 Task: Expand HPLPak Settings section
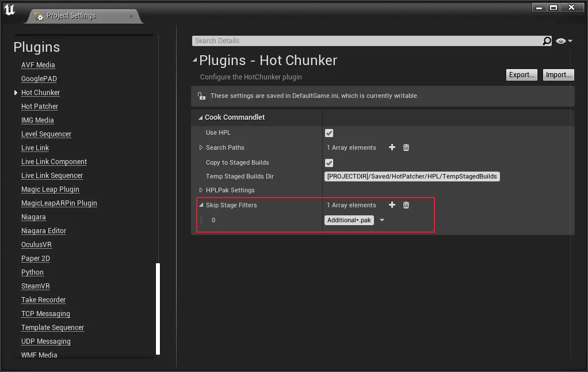(201, 190)
